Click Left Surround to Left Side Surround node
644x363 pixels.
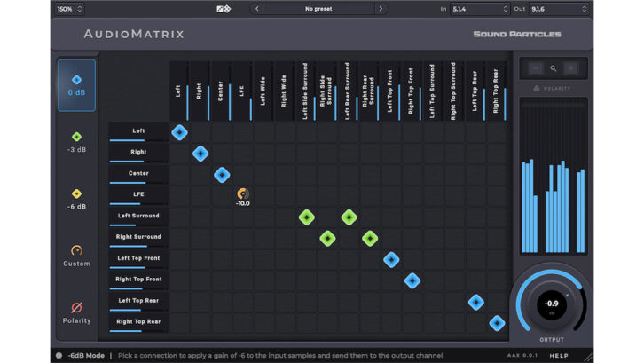point(306,217)
